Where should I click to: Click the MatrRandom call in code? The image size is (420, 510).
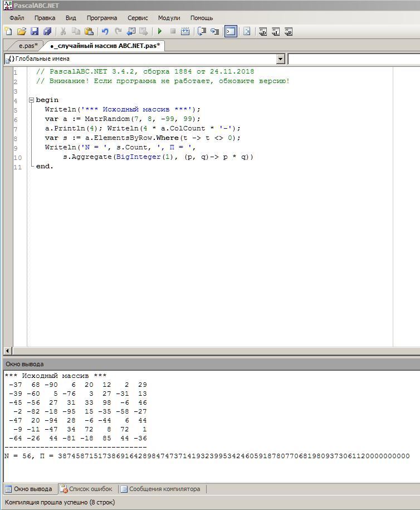[x=107, y=119]
